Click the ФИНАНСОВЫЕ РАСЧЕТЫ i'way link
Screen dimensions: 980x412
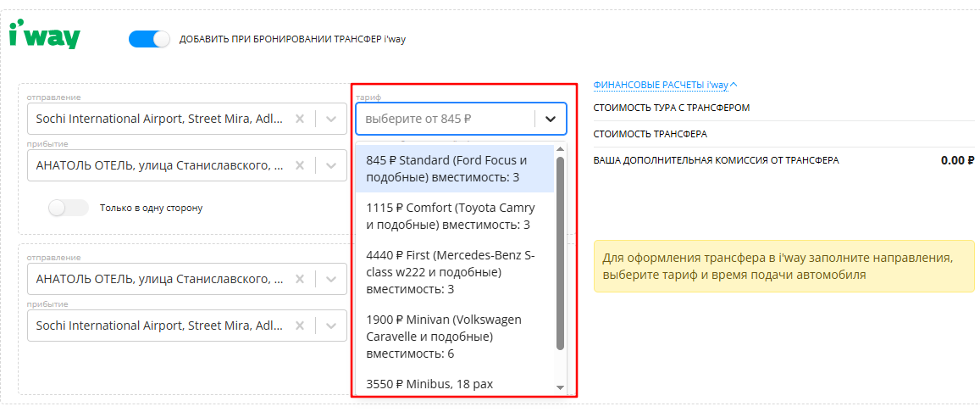662,85
